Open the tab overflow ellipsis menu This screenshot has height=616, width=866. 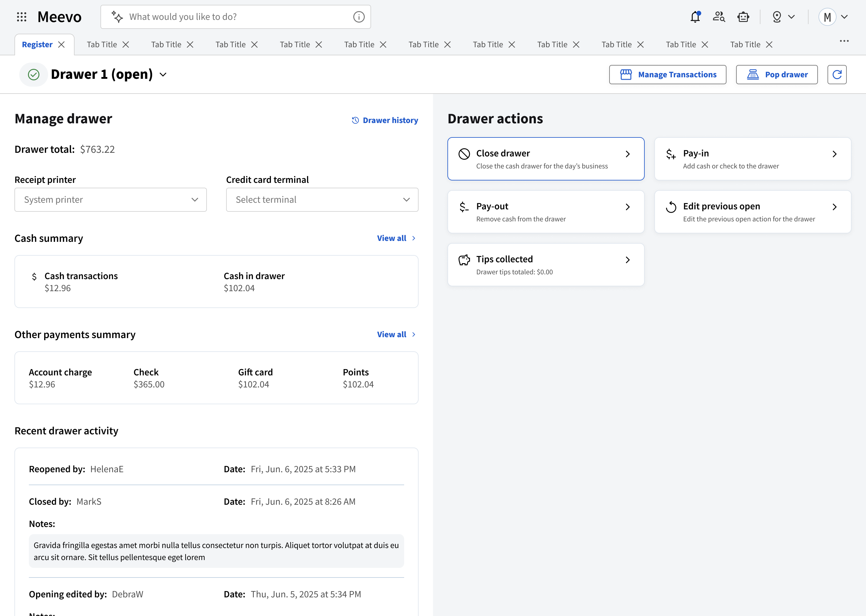click(x=844, y=41)
